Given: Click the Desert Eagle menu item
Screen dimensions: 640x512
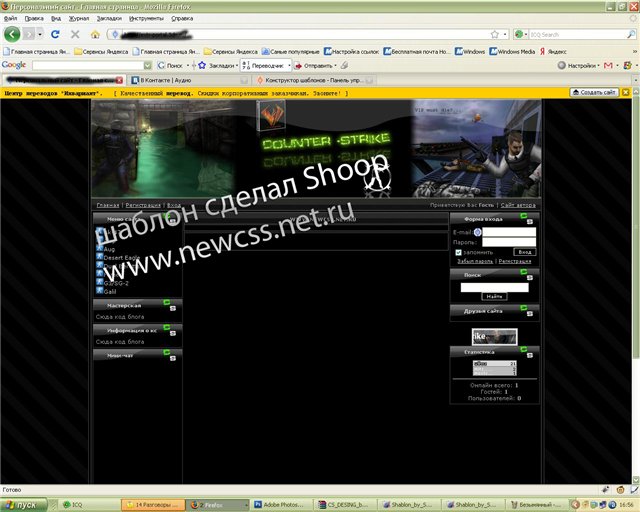Looking at the screenshot, I should tap(122, 257).
